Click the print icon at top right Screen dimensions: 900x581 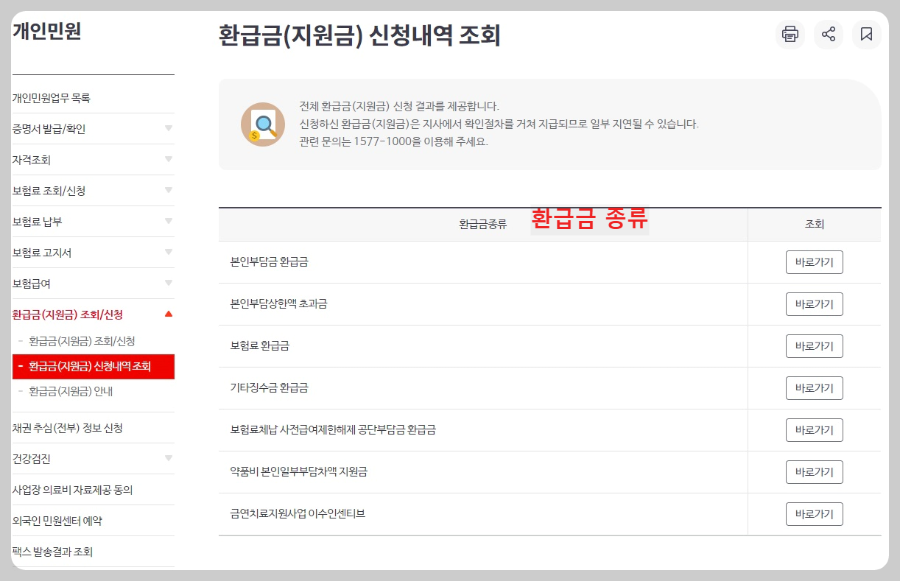point(790,34)
